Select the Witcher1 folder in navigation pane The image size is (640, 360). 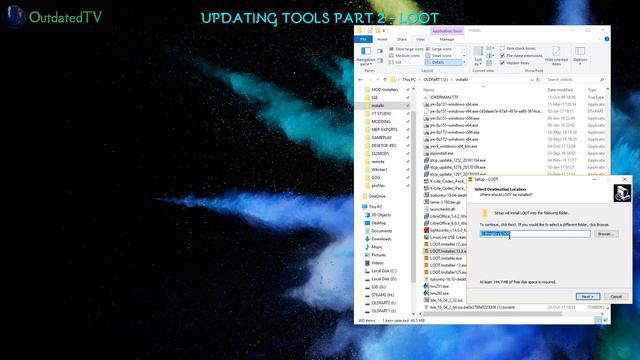379,169
